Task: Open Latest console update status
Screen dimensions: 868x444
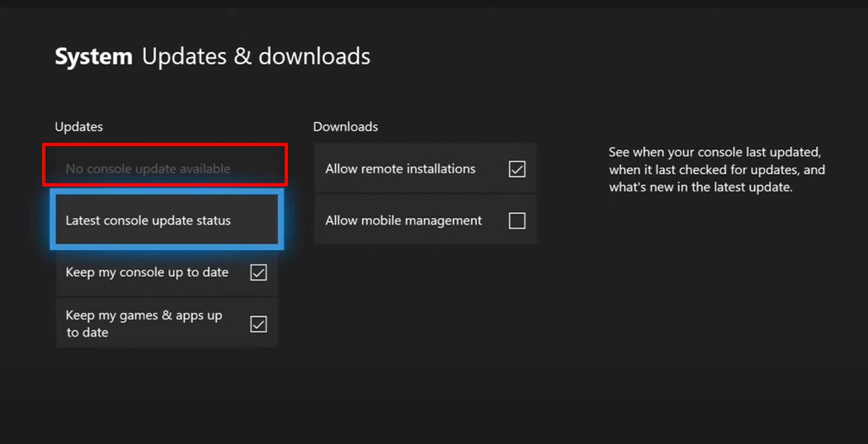Action: pos(167,220)
